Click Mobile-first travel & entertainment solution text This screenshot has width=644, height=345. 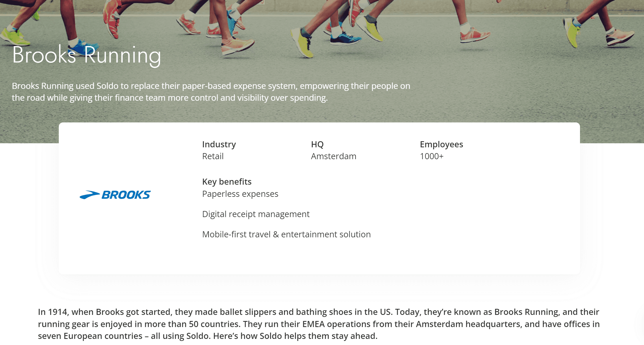(x=286, y=234)
